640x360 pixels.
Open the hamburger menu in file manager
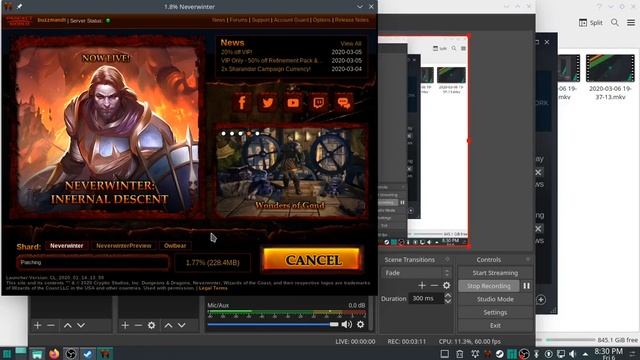point(631,23)
